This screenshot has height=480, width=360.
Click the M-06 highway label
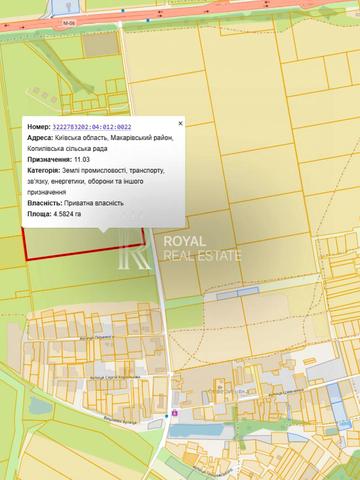(69, 23)
